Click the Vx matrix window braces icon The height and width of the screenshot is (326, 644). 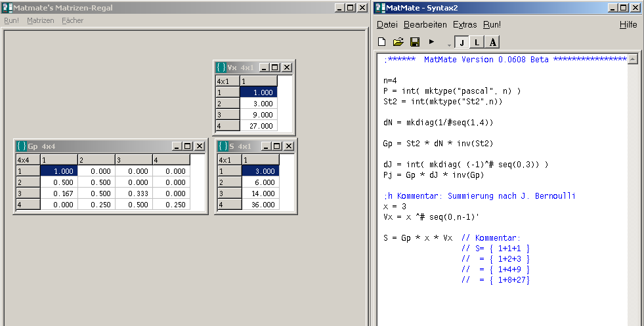221,68
